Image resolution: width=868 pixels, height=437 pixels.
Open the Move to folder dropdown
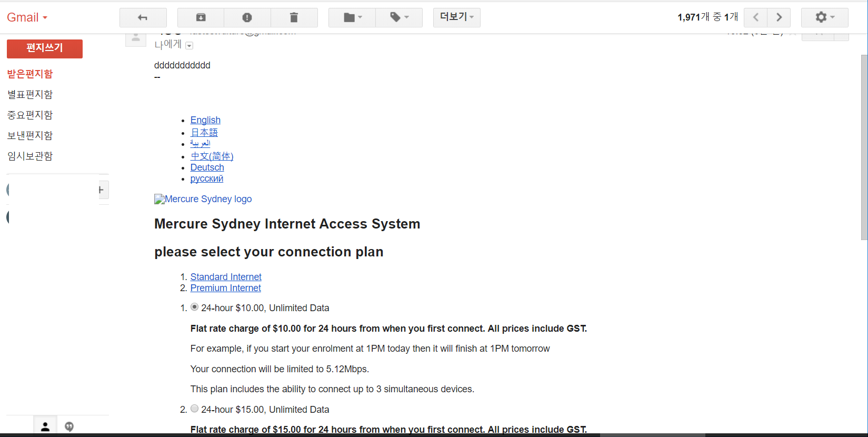tap(352, 17)
